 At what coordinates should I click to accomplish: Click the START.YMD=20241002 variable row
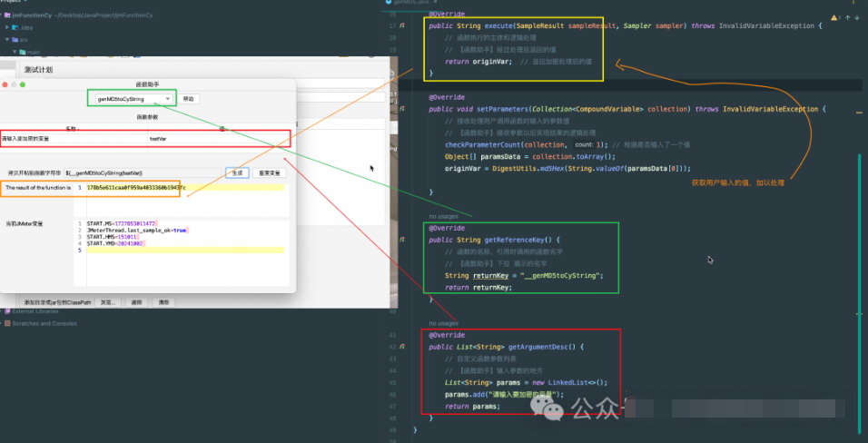(115, 243)
